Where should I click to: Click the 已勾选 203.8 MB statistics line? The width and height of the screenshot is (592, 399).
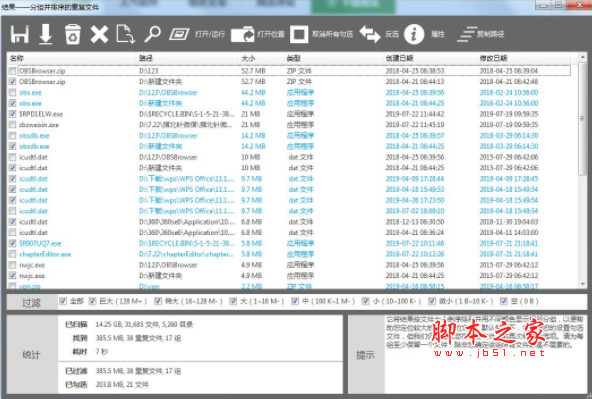tap(107, 385)
